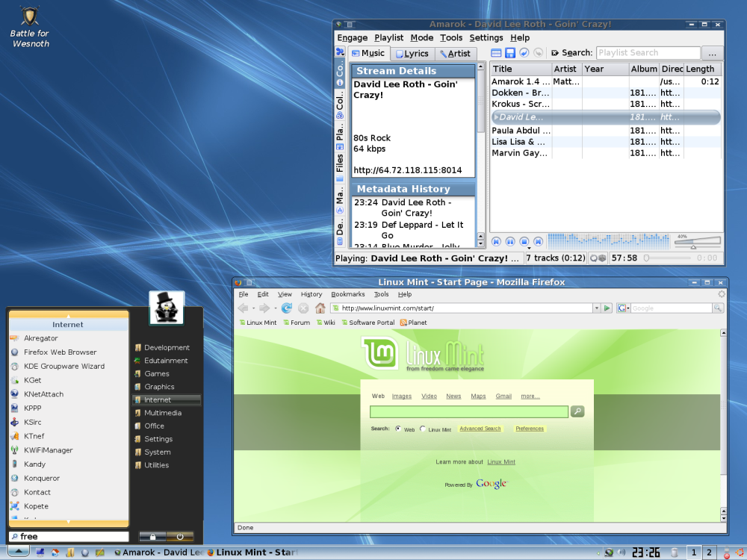Open the Magnatune sidebar tab in Amarok
747x560 pixels.
pos(340,199)
